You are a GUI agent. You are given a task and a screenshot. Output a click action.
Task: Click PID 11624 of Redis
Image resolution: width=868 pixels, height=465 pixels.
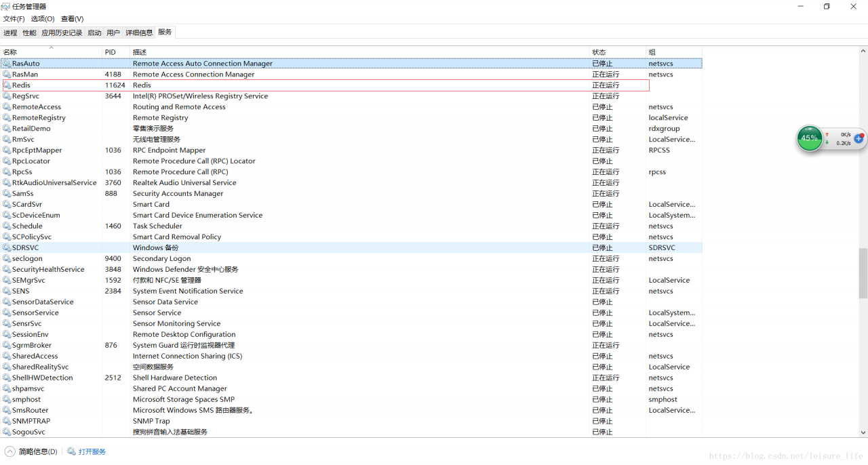(115, 85)
